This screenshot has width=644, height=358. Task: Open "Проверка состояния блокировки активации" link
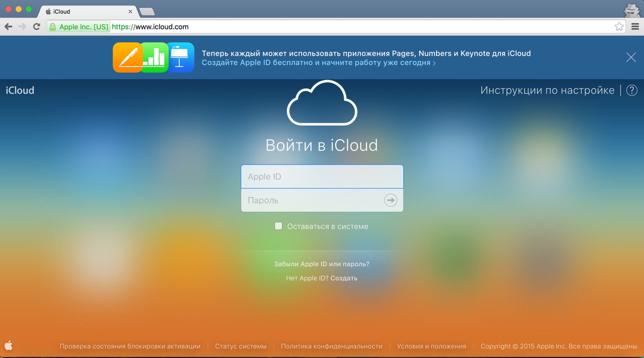point(130,346)
